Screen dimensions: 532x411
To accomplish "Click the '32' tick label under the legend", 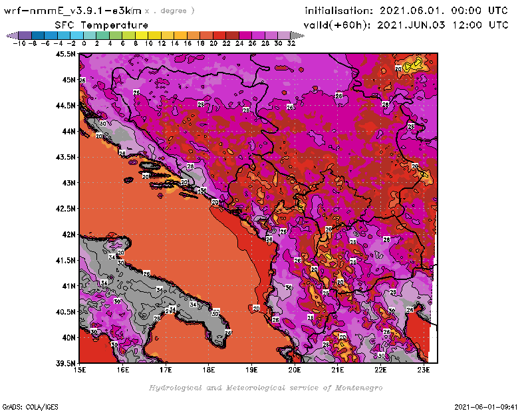I will click(291, 43).
